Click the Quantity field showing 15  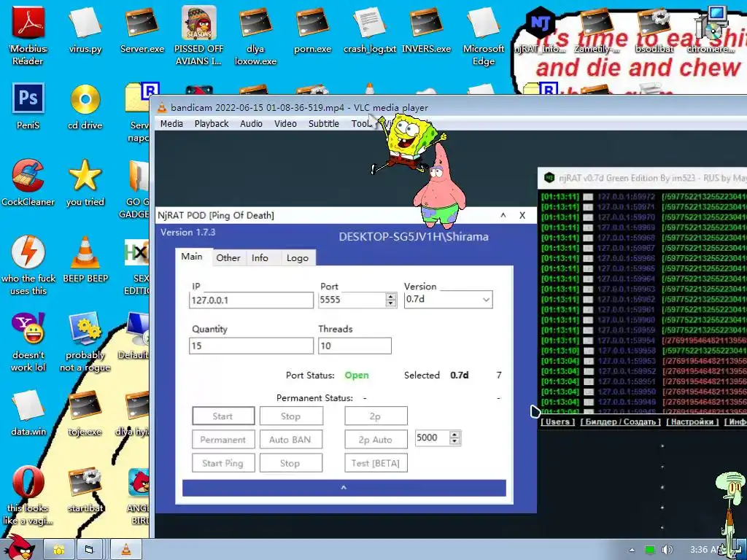pyautogui.click(x=251, y=346)
